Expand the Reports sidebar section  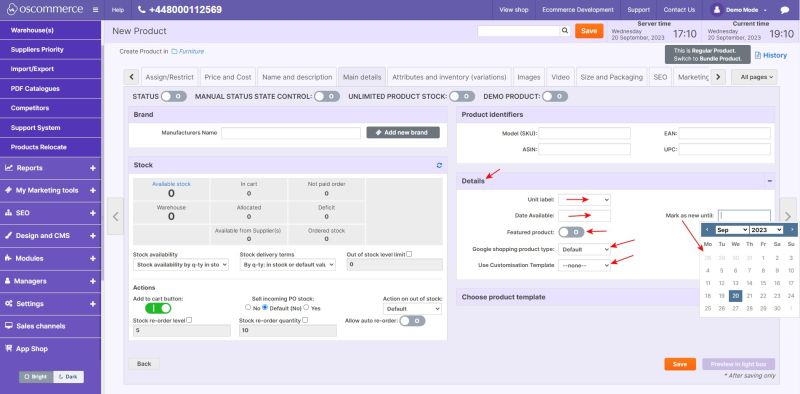[93, 168]
